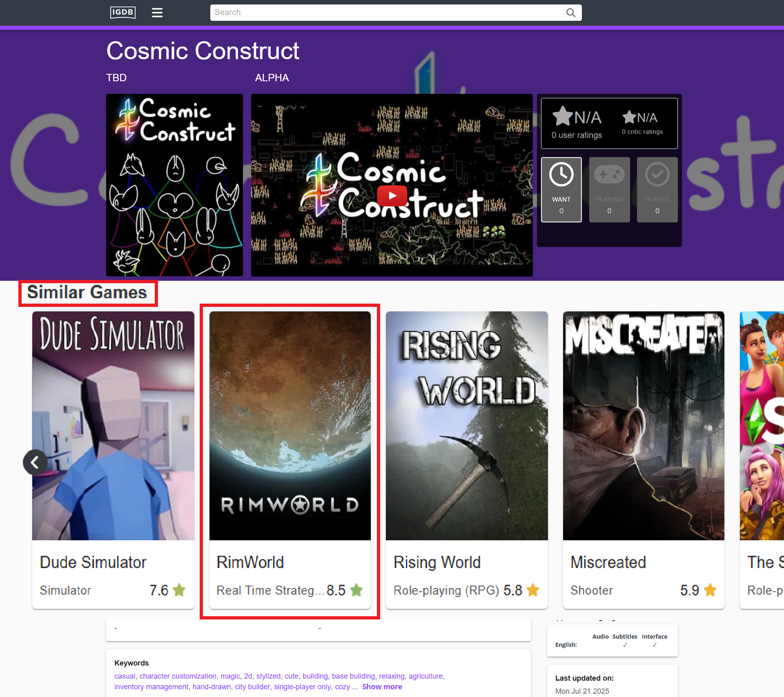Click Miscreated rating star

pyautogui.click(x=710, y=590)
